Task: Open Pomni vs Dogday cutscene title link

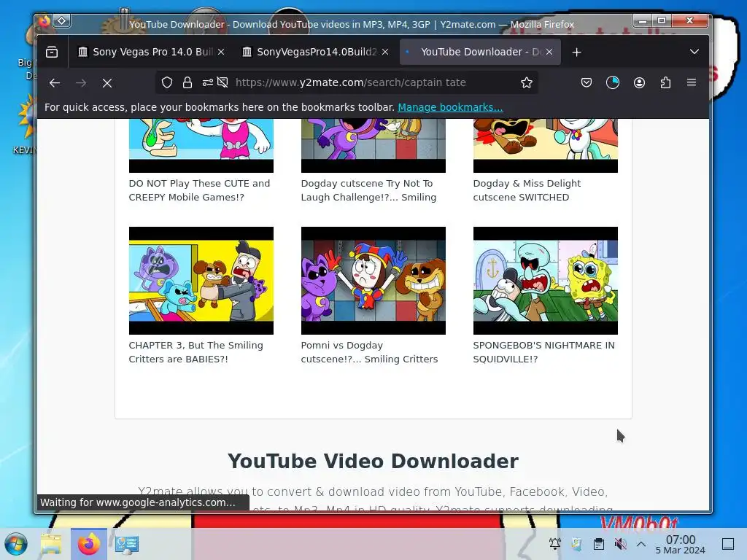Action: coord(369,352)
